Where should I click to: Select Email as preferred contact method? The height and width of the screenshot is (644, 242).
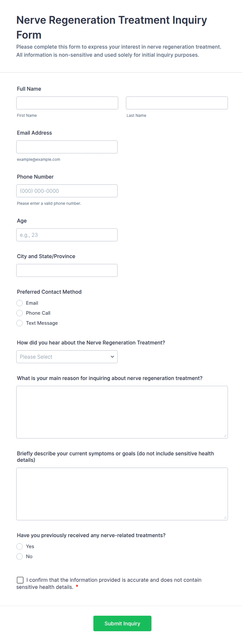coord(20,303)
